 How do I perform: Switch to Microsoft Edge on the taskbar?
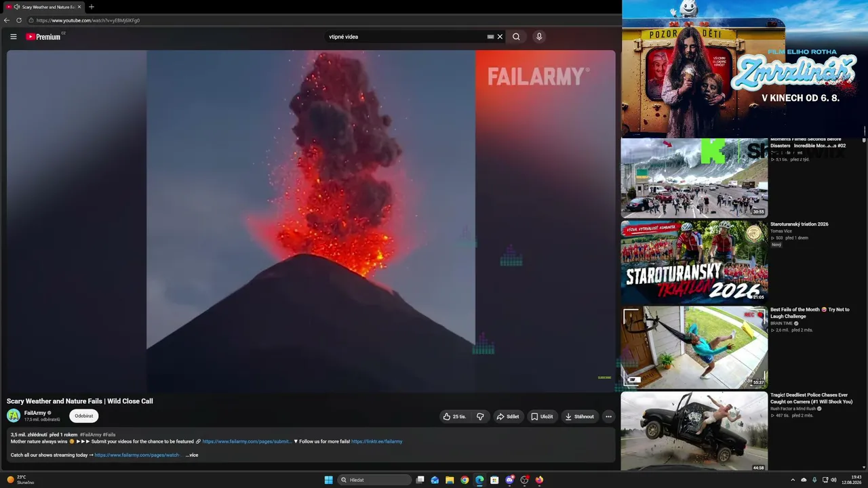pos(479,480)
